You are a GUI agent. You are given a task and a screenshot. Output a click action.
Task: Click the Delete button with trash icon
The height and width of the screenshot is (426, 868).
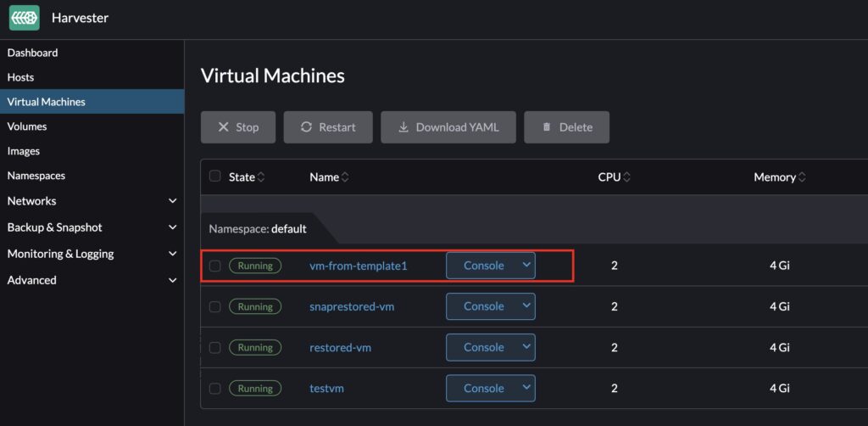tap(565, 127)
